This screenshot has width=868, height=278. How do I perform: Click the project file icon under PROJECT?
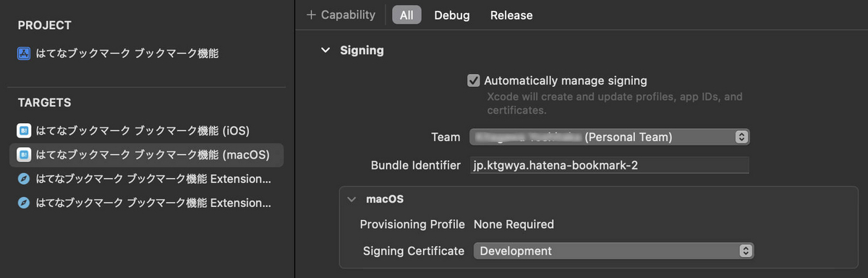[x=24, y=53]
